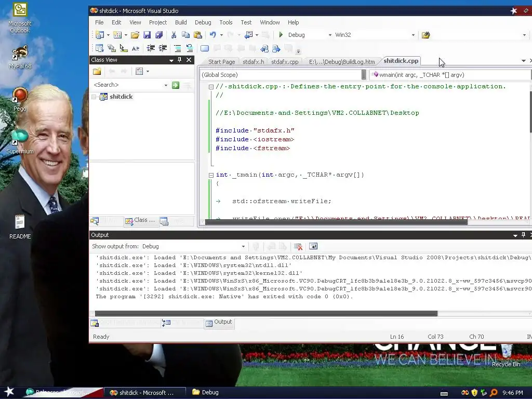The height and width of the screenshot is (399, 532).
Task: Click the New Project toolbar icon
Action: point(99,35)
